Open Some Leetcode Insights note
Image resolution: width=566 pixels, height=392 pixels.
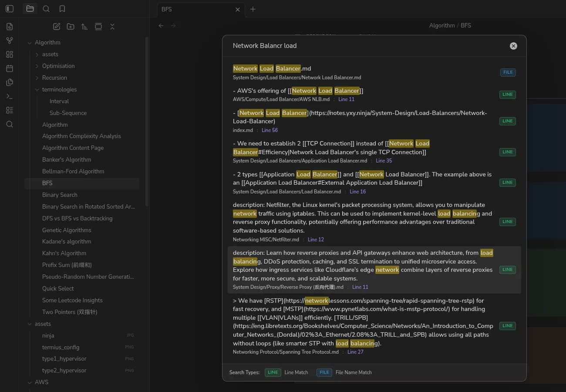click(x=72, y=301)
